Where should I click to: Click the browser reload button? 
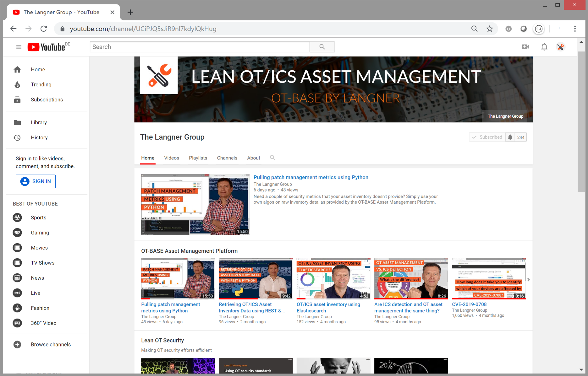(x=44, y=29)
